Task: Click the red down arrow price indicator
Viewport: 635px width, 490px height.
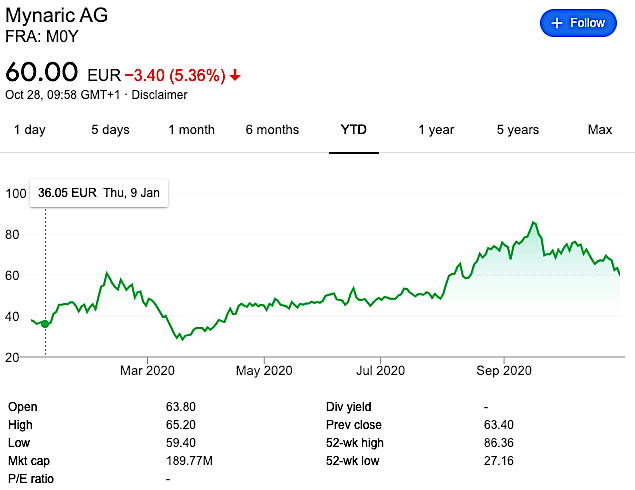Action: [x=235, y=76]
